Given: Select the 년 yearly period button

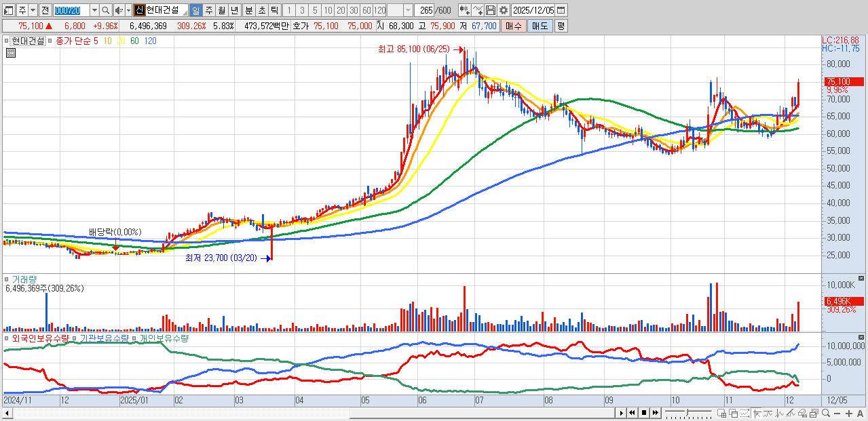Looking at the screenshot, I should [234, 10].
